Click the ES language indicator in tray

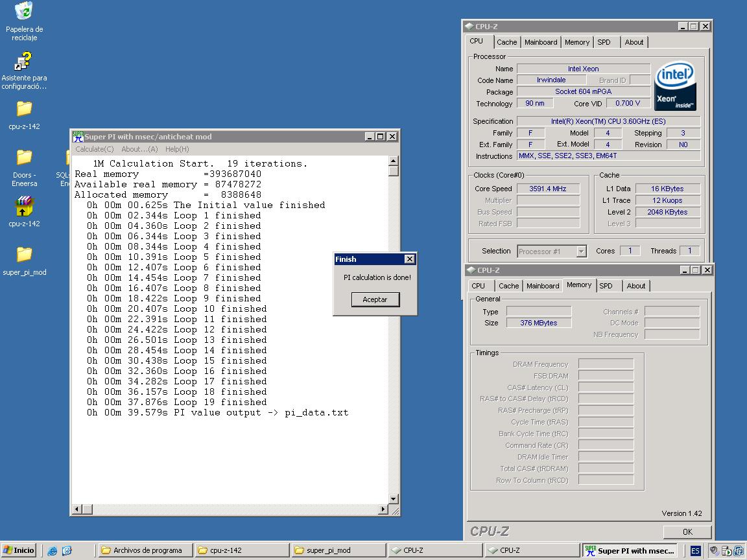pyautogui.click(x=695, y=551)
